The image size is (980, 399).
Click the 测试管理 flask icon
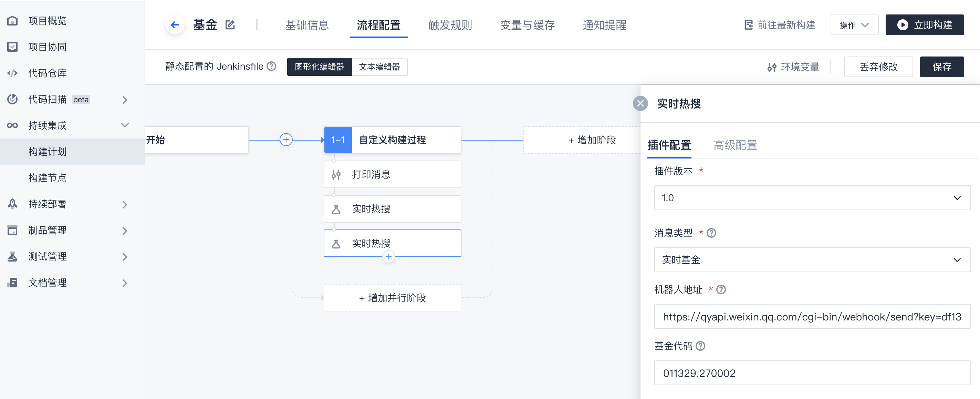pos(12,256)
